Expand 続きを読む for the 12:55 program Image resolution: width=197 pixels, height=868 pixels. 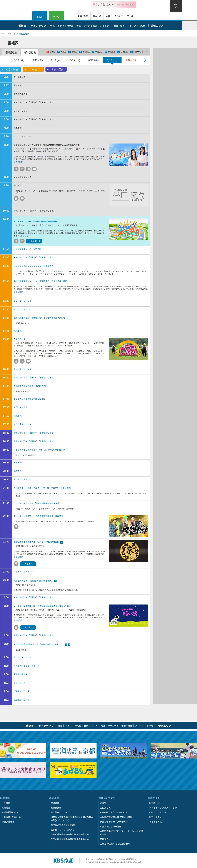18,292
